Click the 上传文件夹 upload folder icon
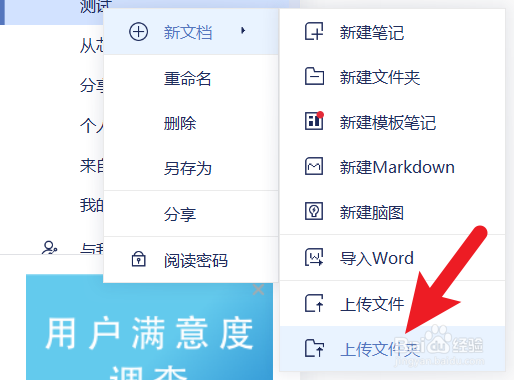The width and height of the screenshot is (514, 380). (314, 348)
